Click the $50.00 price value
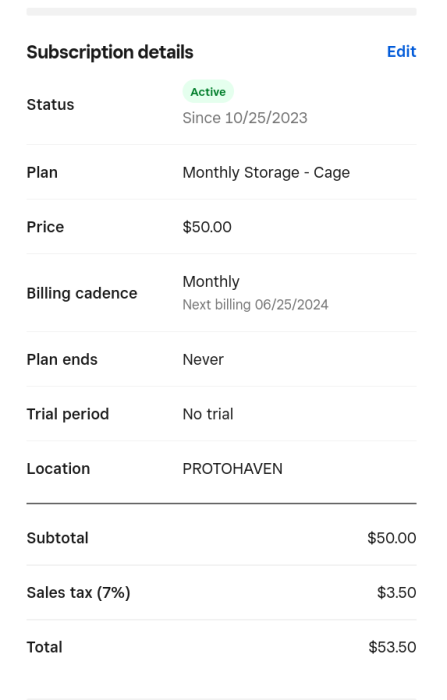The width and height of the screenshot is (447, 700). pyautogui.click(x=207, y=227)
